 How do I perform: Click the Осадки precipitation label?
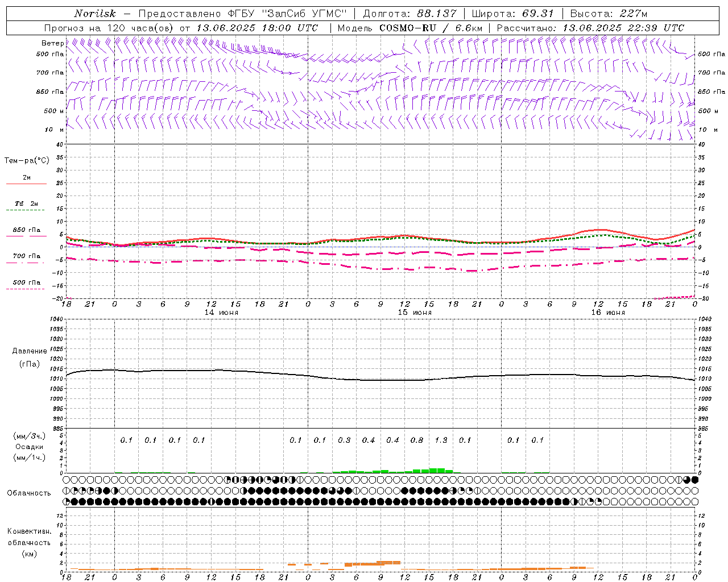(29, 447)
